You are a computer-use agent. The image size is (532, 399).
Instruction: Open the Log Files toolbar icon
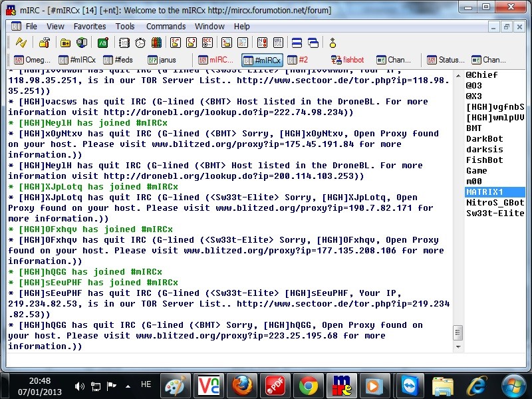tap(243, 43)
